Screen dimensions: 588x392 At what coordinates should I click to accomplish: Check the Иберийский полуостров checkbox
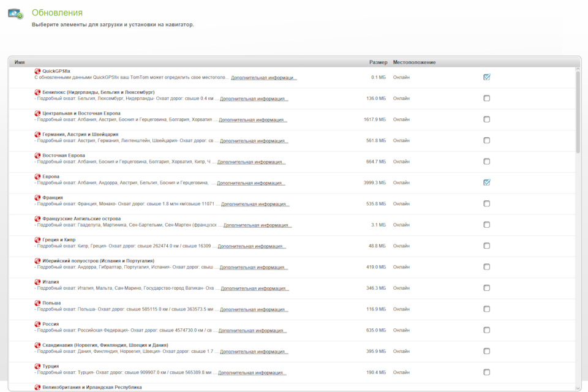[x=486, y=266]
